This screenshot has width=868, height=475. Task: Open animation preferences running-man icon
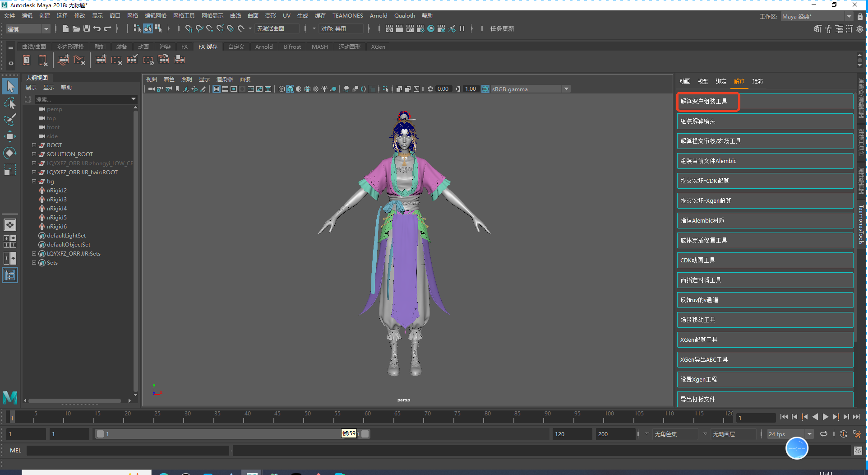[857, 434]
